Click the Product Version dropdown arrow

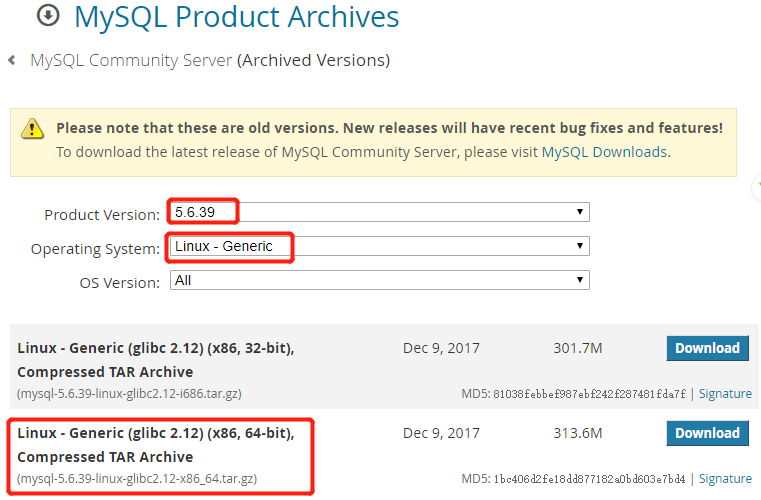point(579,212)
